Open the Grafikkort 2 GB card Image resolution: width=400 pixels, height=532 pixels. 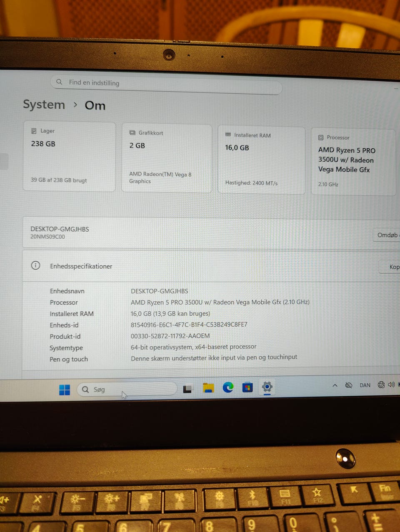(x=167, y=158)
